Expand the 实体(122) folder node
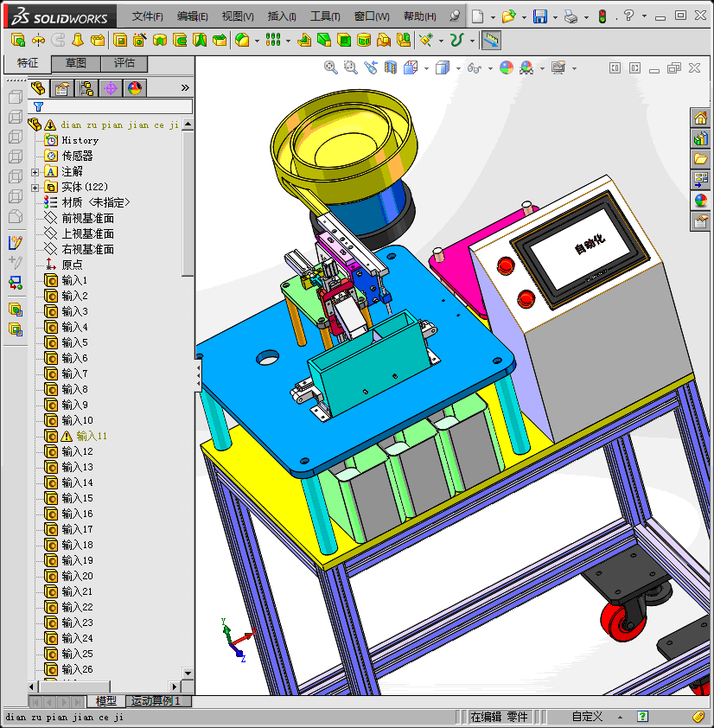The height and width of the screenshot is (728, 714). pyautogui.click(x=35, y=188)
